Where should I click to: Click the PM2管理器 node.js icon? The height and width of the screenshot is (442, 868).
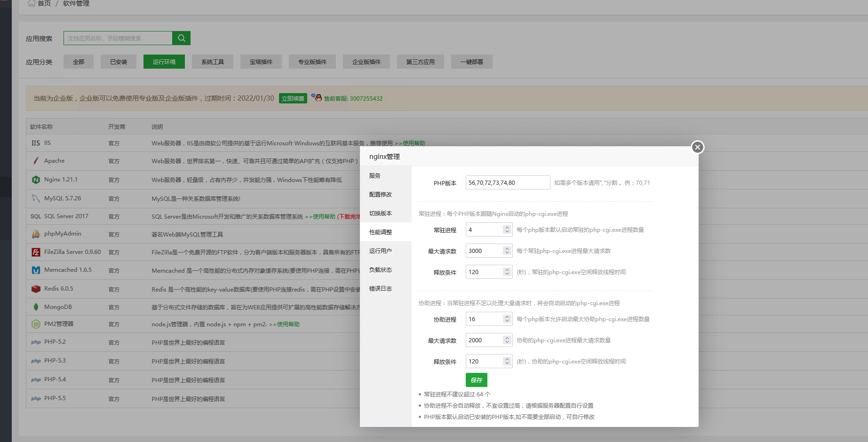click(36, 324)
